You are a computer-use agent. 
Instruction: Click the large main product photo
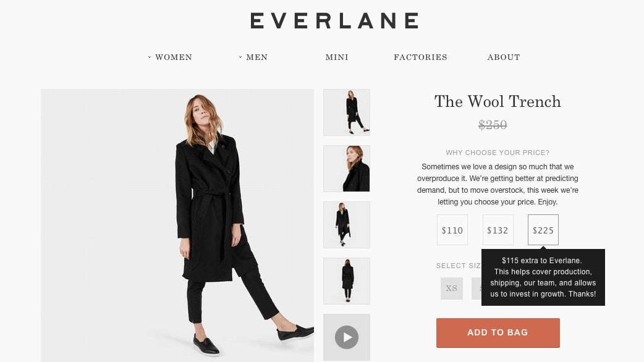[x=177, y=225]
